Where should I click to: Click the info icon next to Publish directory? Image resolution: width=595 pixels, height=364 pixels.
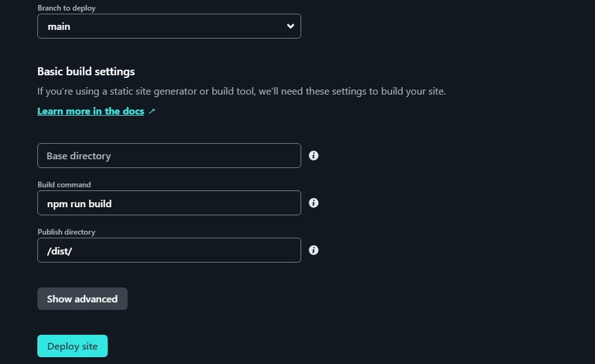click(313, 250)
